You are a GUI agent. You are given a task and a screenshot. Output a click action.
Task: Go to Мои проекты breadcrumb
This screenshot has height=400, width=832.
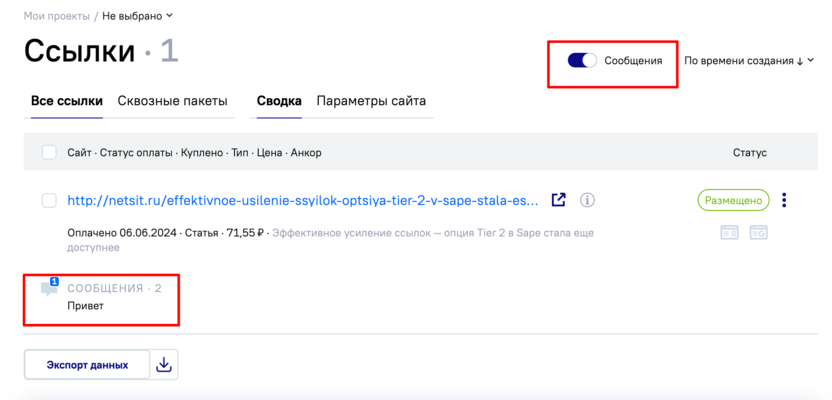tap(57, 16)
